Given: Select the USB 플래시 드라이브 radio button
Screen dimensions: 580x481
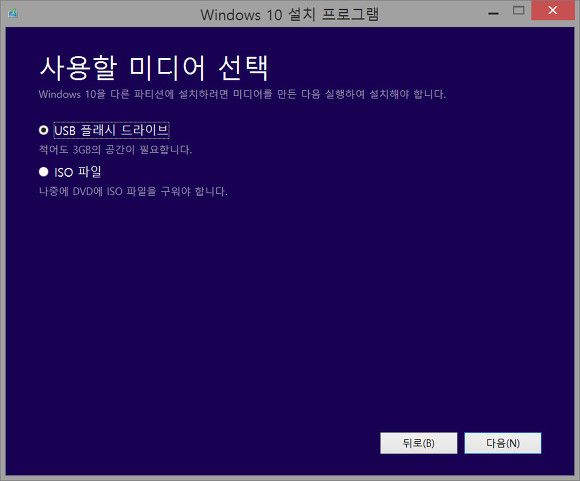Looking at the screenshot, I should click(x=44, y=130).
